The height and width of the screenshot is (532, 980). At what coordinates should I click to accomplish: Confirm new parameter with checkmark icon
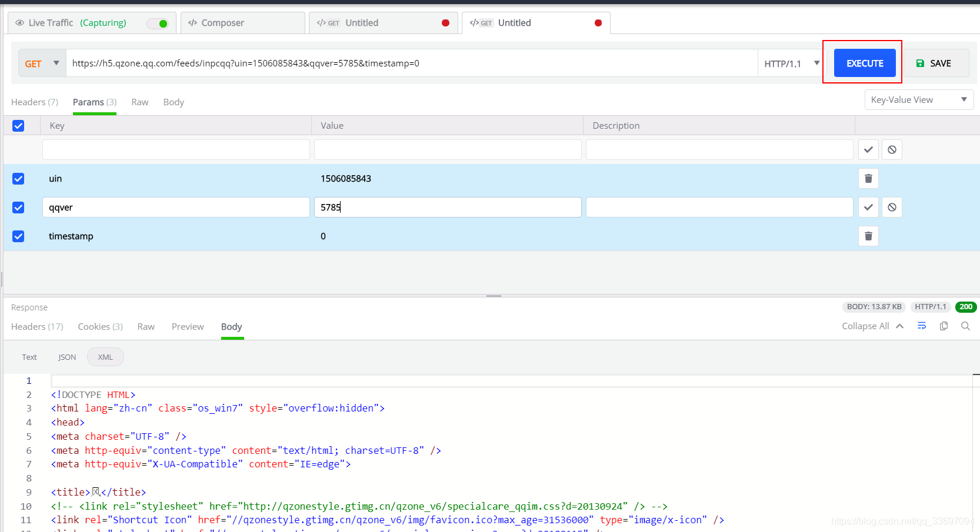pos(868,149)
